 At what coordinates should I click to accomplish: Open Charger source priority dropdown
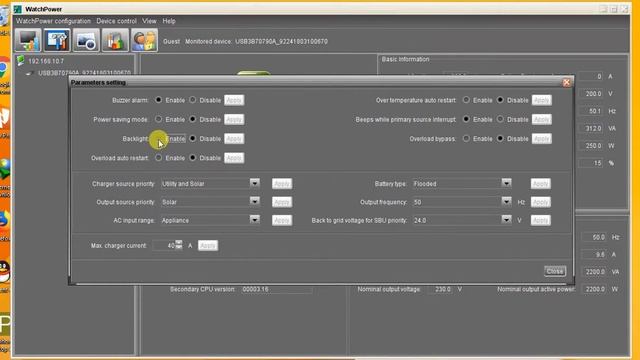tap(255, 183)
